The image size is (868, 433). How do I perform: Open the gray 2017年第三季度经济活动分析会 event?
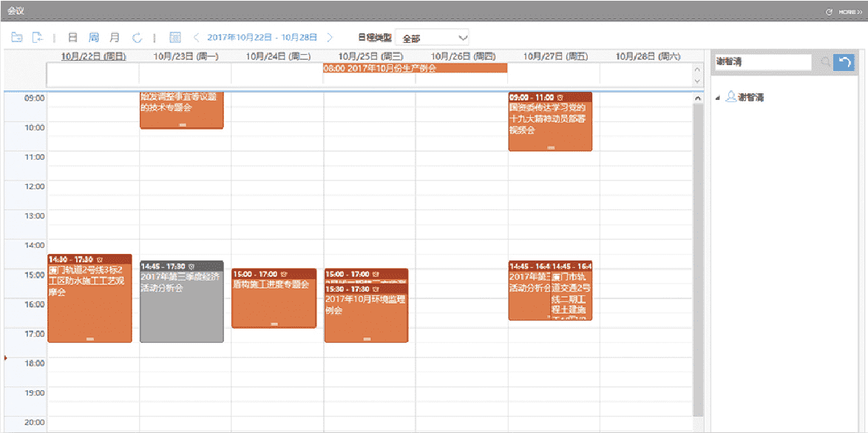click(x=181, y=303)
